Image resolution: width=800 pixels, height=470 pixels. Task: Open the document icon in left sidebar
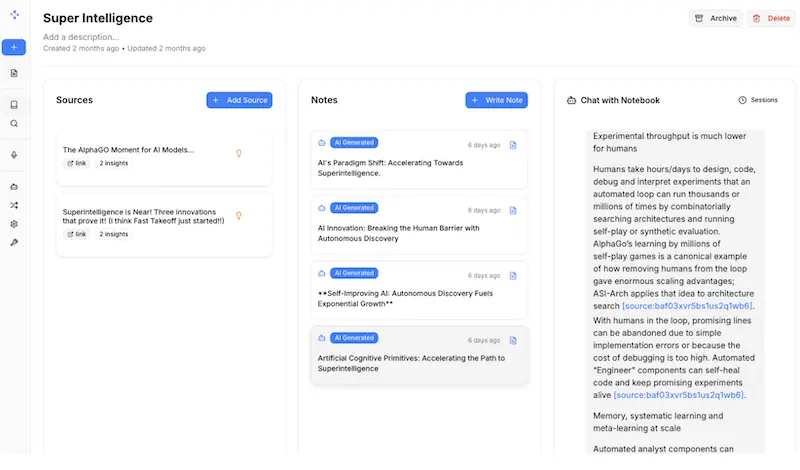pos(14,73)
